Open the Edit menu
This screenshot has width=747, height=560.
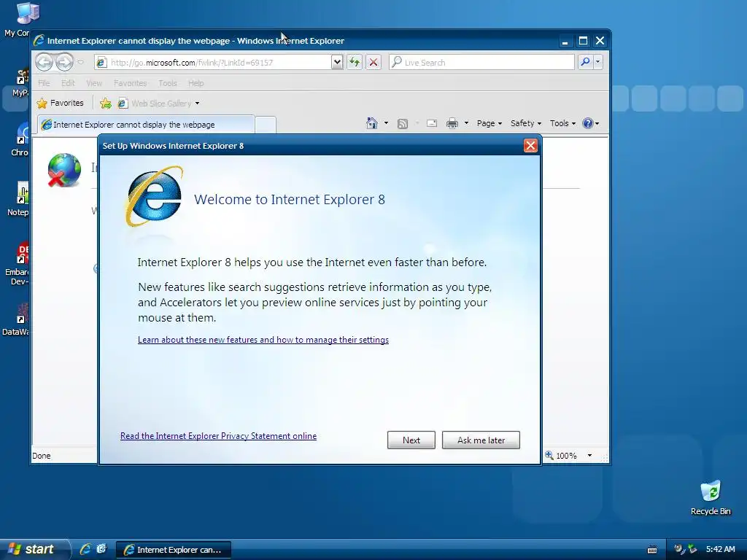point(68,83)
